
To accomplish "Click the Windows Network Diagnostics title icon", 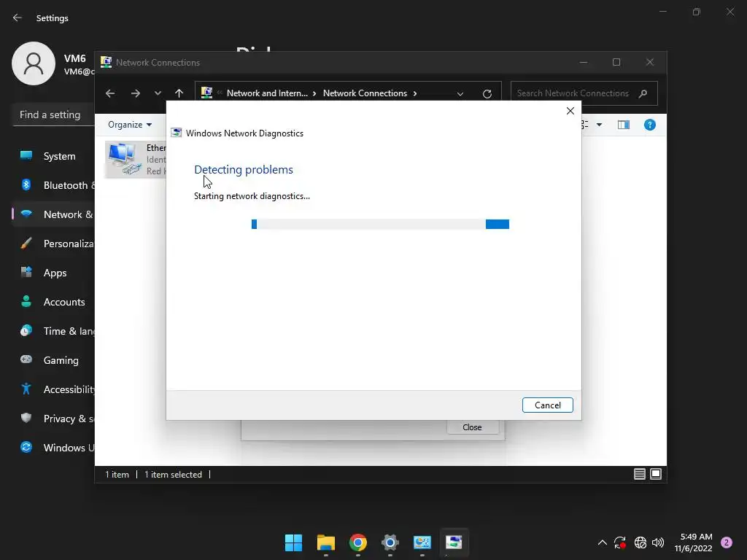I will click(177, 133).
